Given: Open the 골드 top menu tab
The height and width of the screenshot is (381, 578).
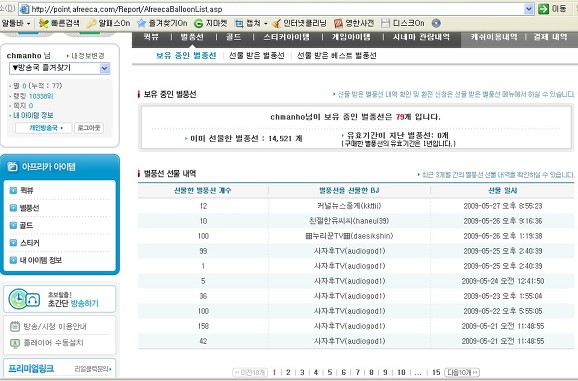Looking at the screenshot, I should click(x=234, y=37).
